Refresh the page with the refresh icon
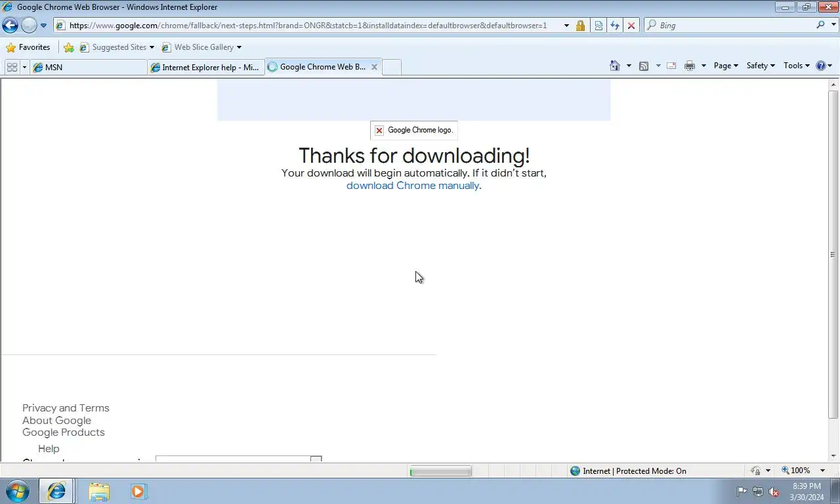 [615, 26]
